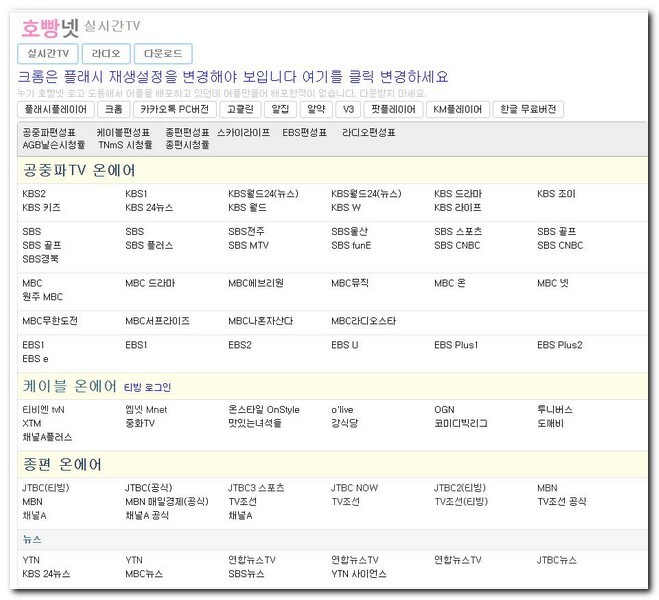This screenshot has width=659, height=600.
Task: Click the V3 button
Action: pyautogui.click(x=348, y=110)
